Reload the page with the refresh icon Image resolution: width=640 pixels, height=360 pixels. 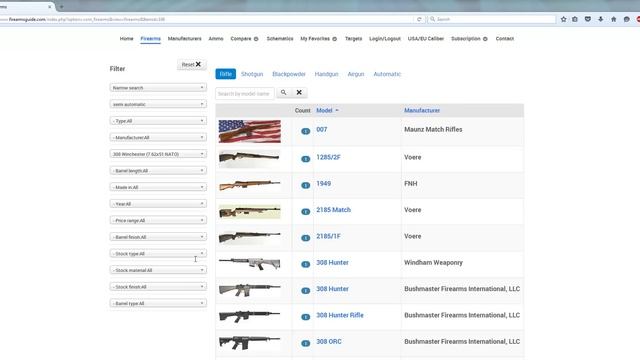coord(419,19)
